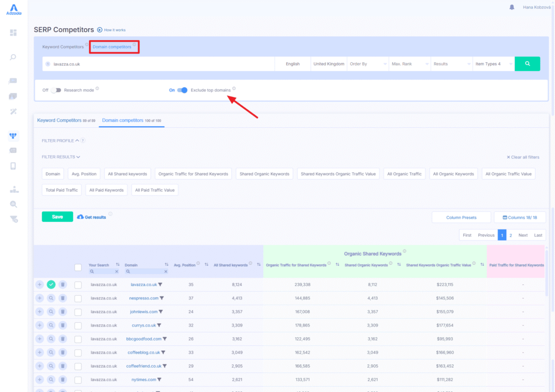Viewport: 555px width, 392px height.
Task: Check the checkbox on the lavazza.co.uk row
Action: pos(78,285)
